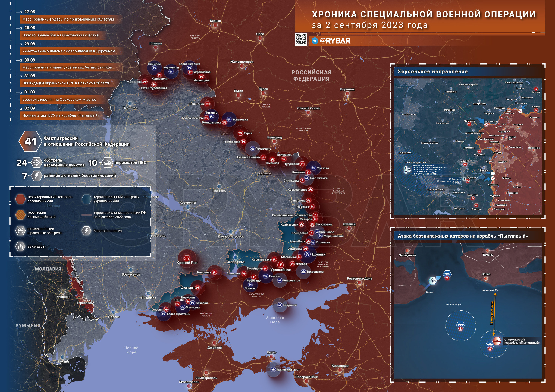Click the @RYBAR channel link
Screen dimensions: 555x392
(335, 41)
